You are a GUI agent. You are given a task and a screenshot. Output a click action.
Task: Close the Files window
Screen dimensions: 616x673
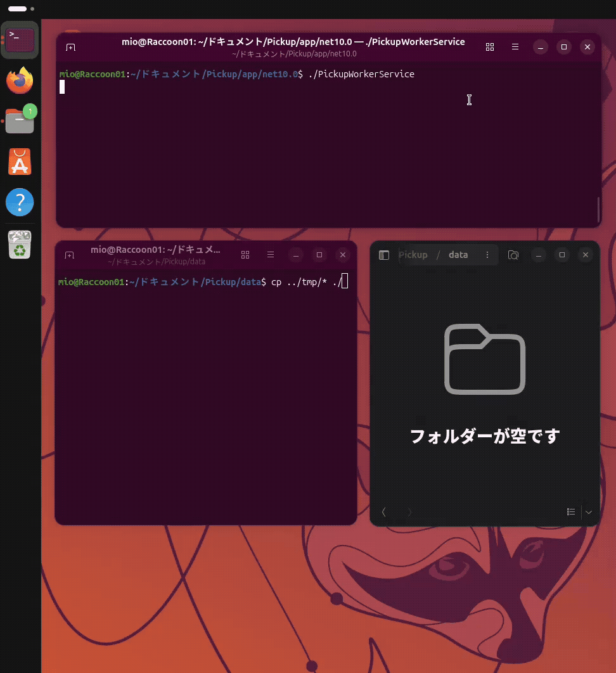tap(586, 255)
